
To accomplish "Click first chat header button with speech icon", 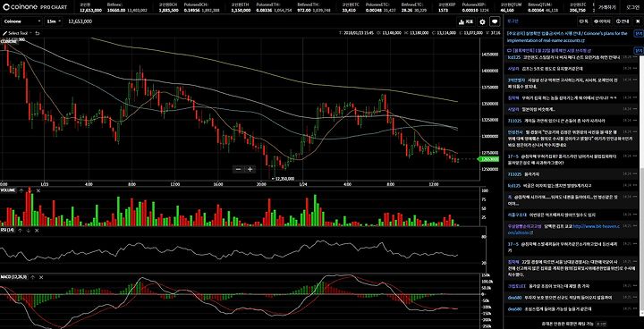I will pyautogui.click(x=583, y=21).
